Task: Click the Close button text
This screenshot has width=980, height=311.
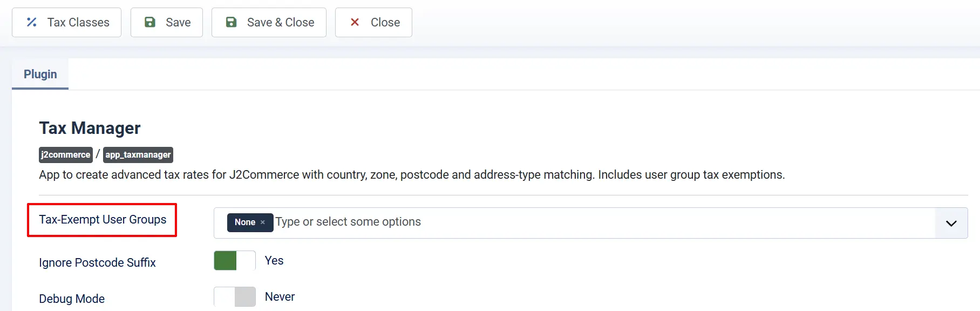Action: pyautogui.click(x=385, y=22)
